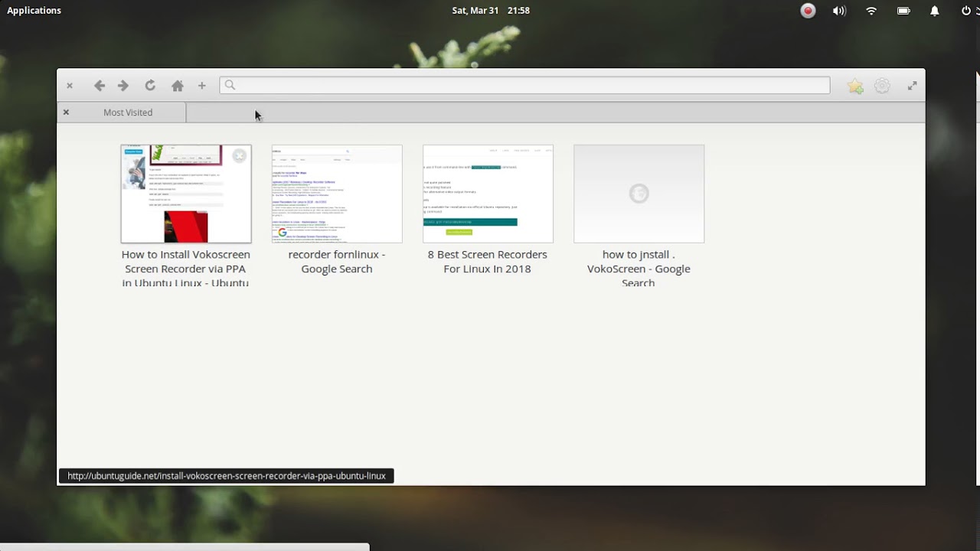Image resolution: width=980 pixels, height=551 pixels.
Task: Open the notifications bell indicator
Action: (934, 11)
